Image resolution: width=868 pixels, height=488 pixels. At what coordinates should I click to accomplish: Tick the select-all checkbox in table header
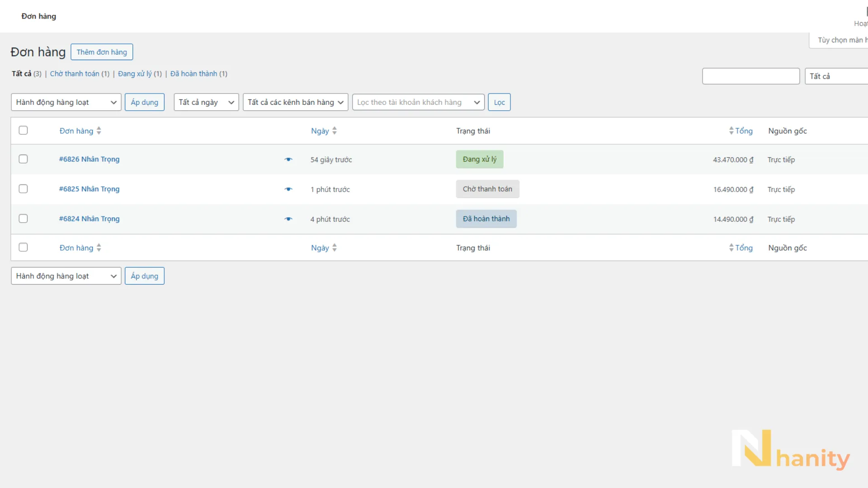point(23,130)
